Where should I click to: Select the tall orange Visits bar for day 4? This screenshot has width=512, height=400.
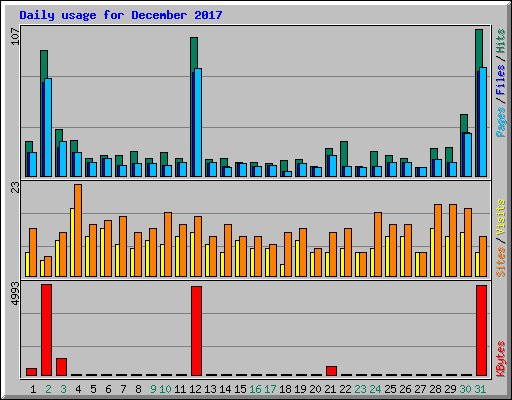pos(78,230)
